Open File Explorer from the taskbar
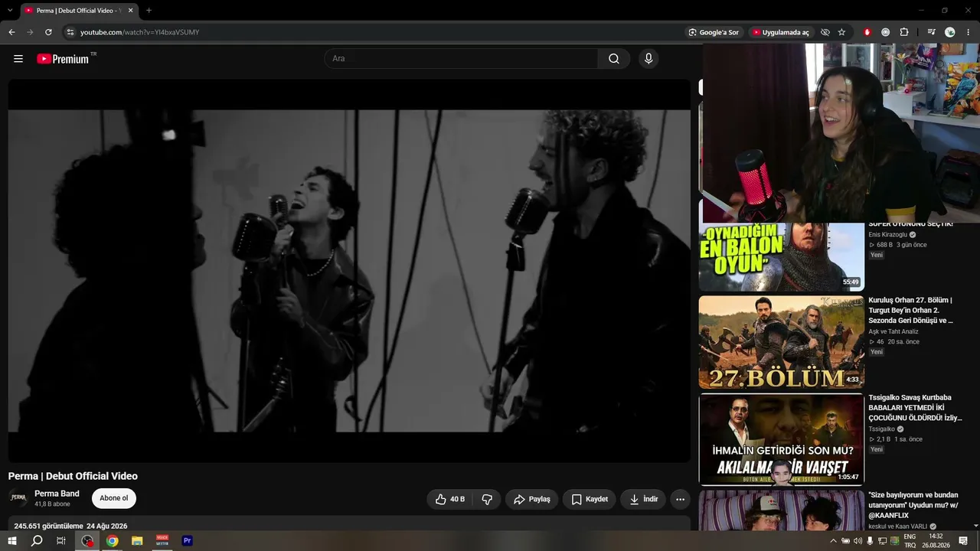 (x=137, y=541)
